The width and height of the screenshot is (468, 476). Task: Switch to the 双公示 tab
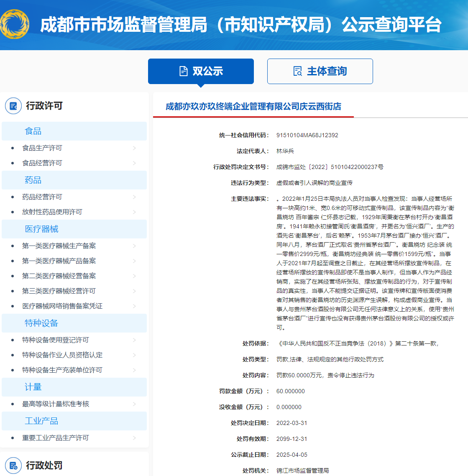tap(201, 72)
